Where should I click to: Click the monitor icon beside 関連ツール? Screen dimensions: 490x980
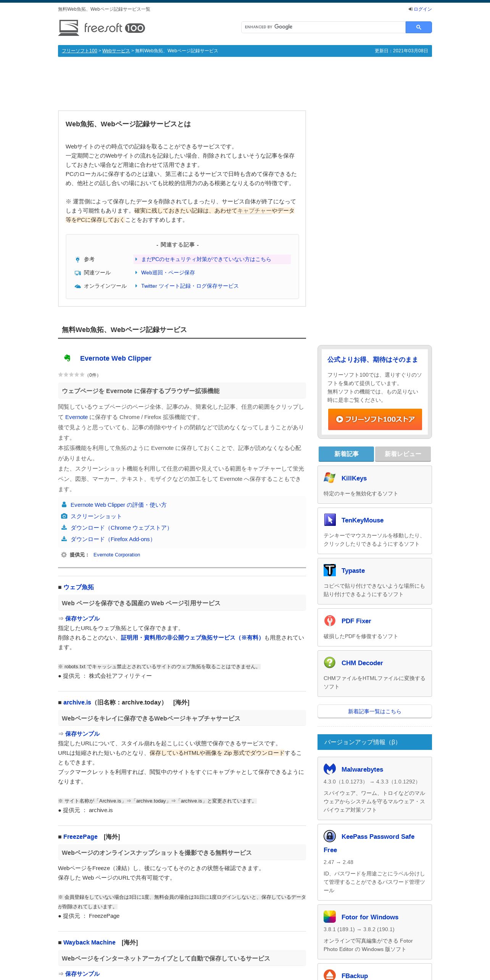click(77, 273)
